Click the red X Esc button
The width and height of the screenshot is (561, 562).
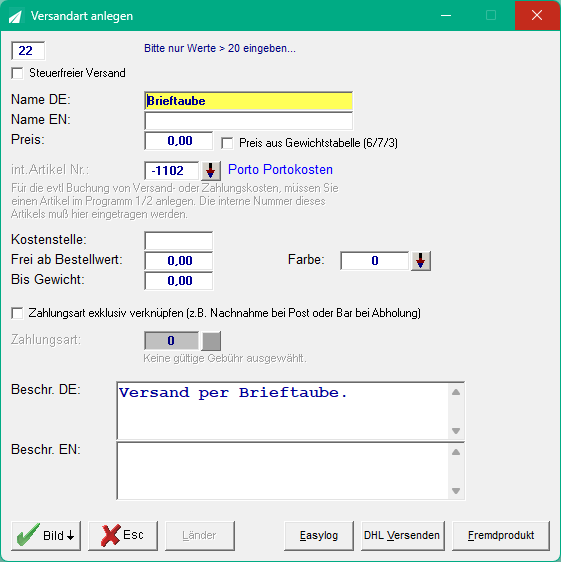click(x=123, y=535)
